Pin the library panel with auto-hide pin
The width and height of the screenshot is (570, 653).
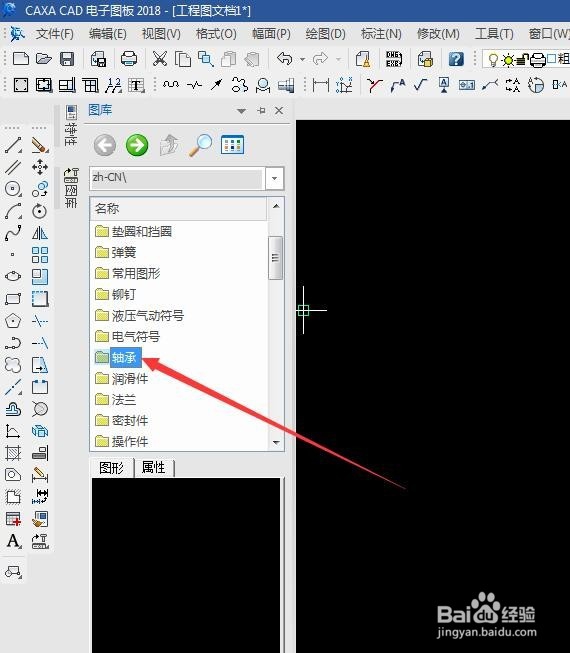click(261, 110)
